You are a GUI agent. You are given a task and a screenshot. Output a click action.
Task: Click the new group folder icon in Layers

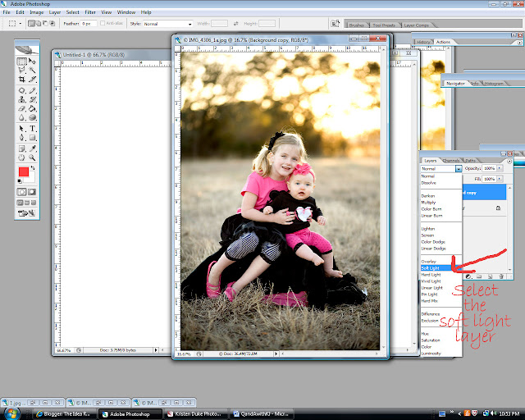pyautogui.click(x=479, y=276)
